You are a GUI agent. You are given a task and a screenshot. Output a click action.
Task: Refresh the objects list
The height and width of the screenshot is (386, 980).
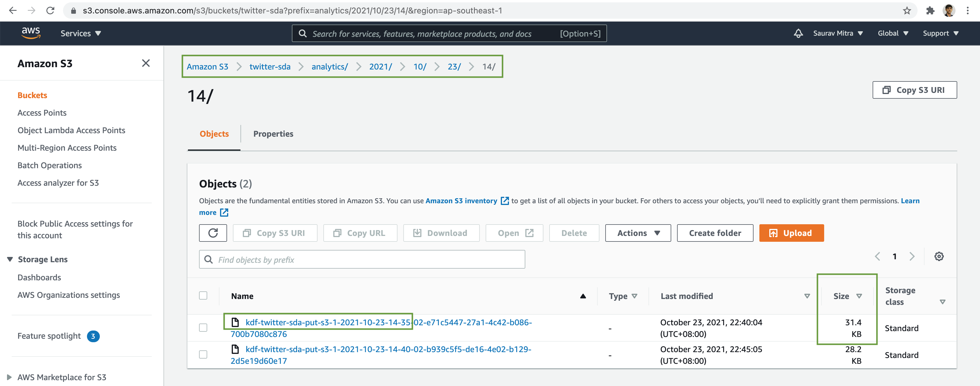point(213,233)
